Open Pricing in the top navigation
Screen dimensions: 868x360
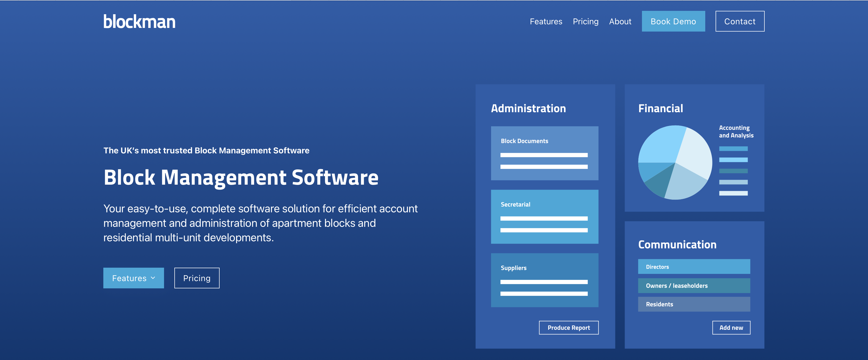(586, 21)
